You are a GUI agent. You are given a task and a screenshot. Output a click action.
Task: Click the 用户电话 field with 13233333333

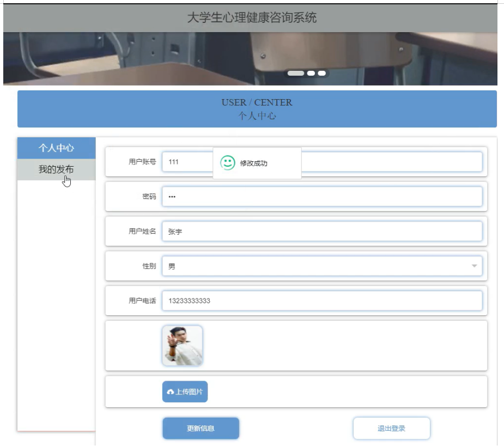(322, 301)
